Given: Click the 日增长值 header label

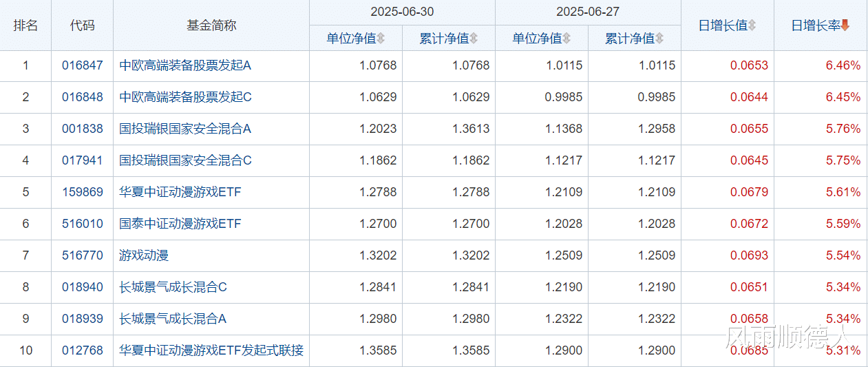Looking at the screenshot, I should pyautogui.click(x=723, y=25).
